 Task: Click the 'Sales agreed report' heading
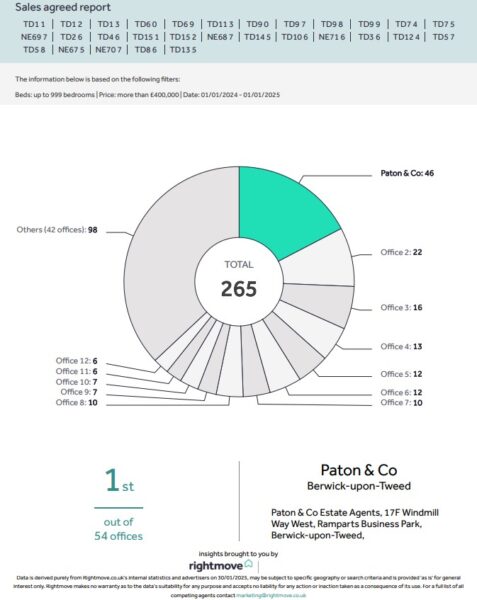pyautogui.click(x=63, y=7)
